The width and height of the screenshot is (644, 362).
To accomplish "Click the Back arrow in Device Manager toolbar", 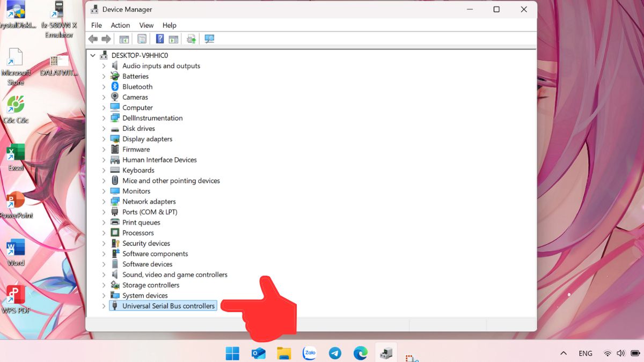I will click(x=93, y=39).
